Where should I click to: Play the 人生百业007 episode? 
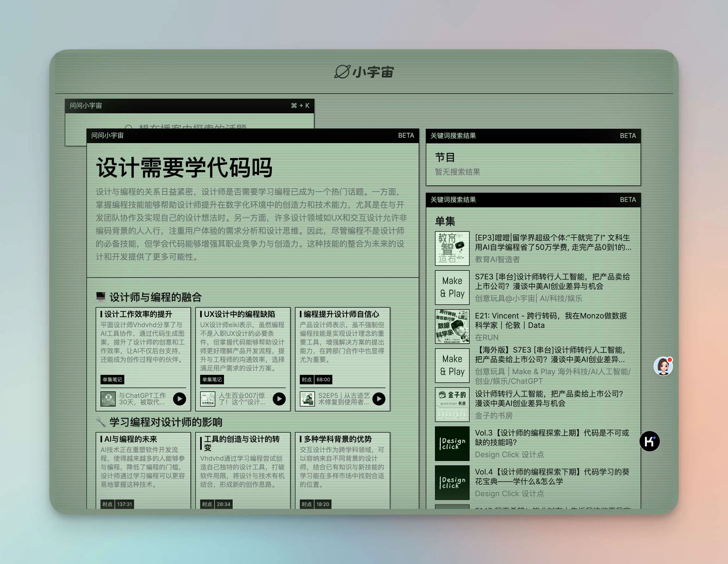pos(279,399)
